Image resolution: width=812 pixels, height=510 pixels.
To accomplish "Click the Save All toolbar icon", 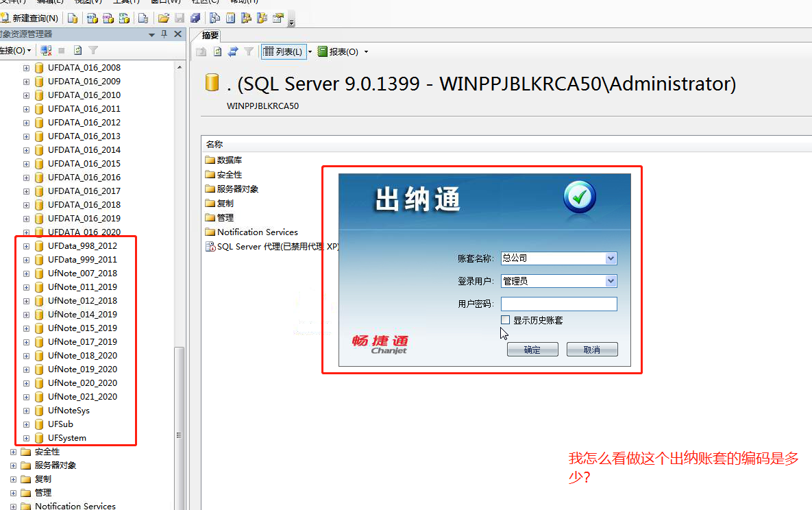I will click(x=195, y=18).
